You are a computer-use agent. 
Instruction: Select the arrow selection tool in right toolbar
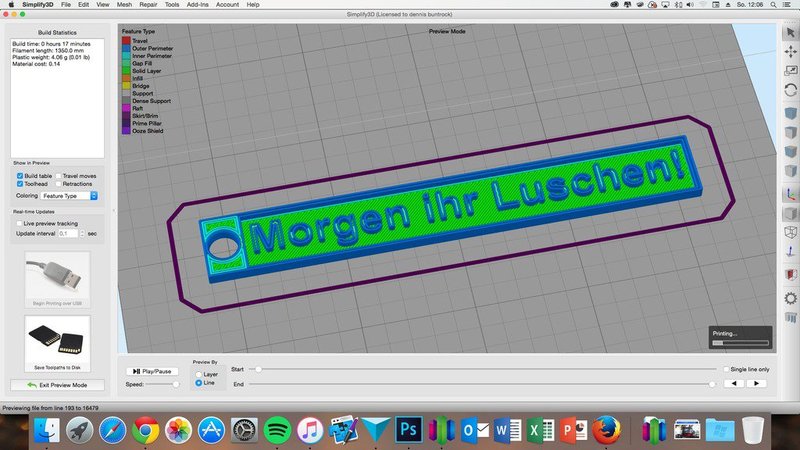[790, 33]
